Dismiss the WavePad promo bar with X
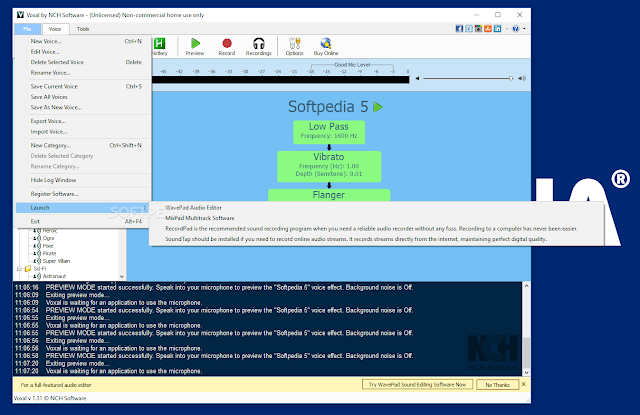This screenshot has height=415, width=640. pyautogui.click(x=524, y=384)
